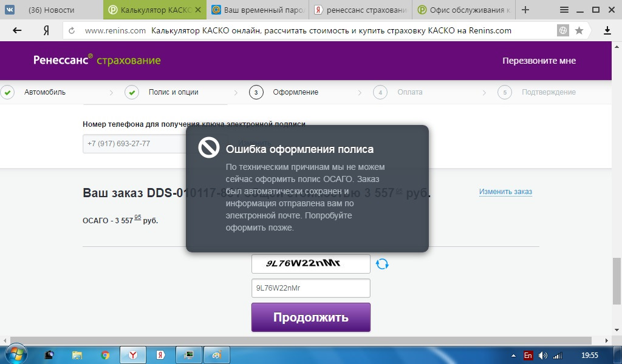Refresh the captcha image
Screen dimensions: 622x364
click(382, 264)
